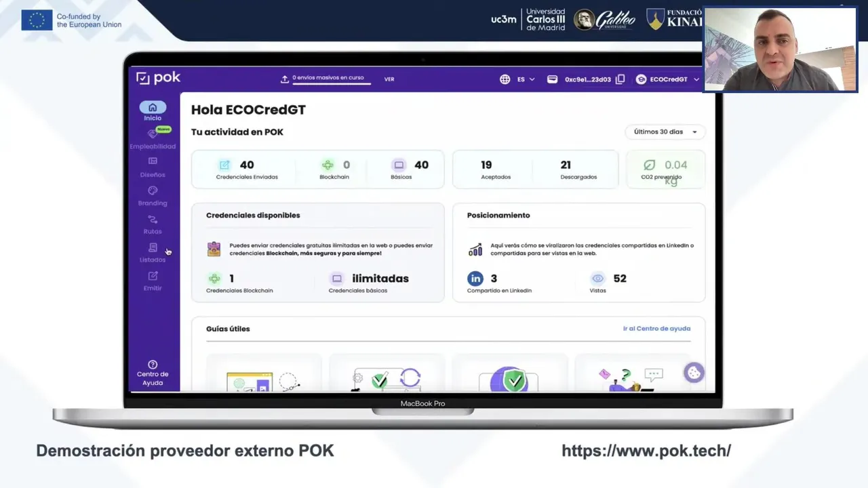
Task: Click the Nuevo badge on Empleabilidad
Action: click(163, 129)
